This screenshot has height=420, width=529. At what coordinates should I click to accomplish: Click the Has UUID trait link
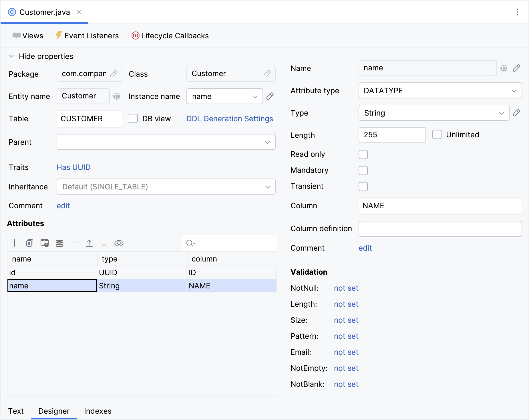point(73,167)
